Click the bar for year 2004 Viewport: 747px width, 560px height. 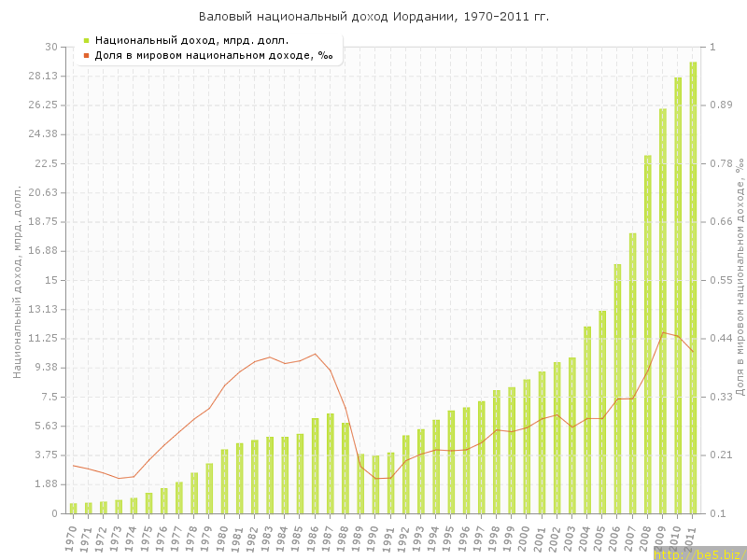click(x=587, y=420)
